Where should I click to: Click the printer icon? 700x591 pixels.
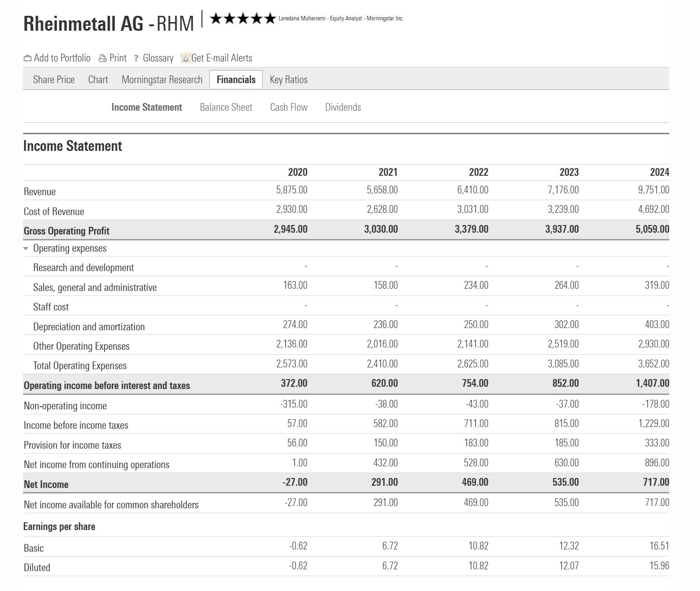coord(103,58)
